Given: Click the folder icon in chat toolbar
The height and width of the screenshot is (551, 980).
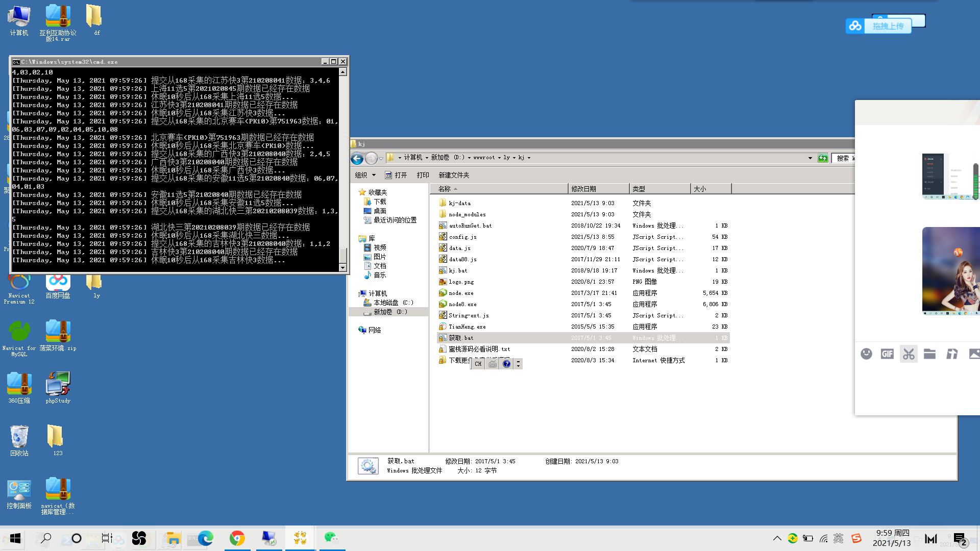Looking at the screenshot, I should coord(929,354).
